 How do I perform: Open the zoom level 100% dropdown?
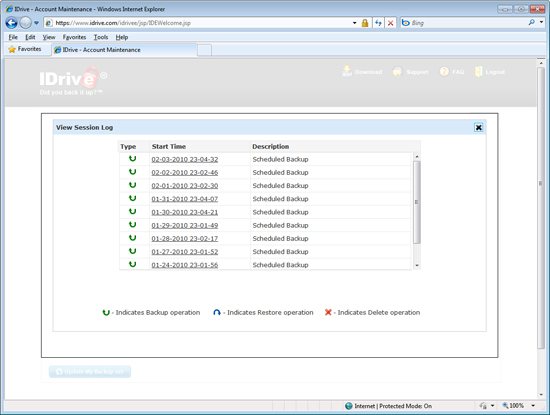(x=533, y=406)
